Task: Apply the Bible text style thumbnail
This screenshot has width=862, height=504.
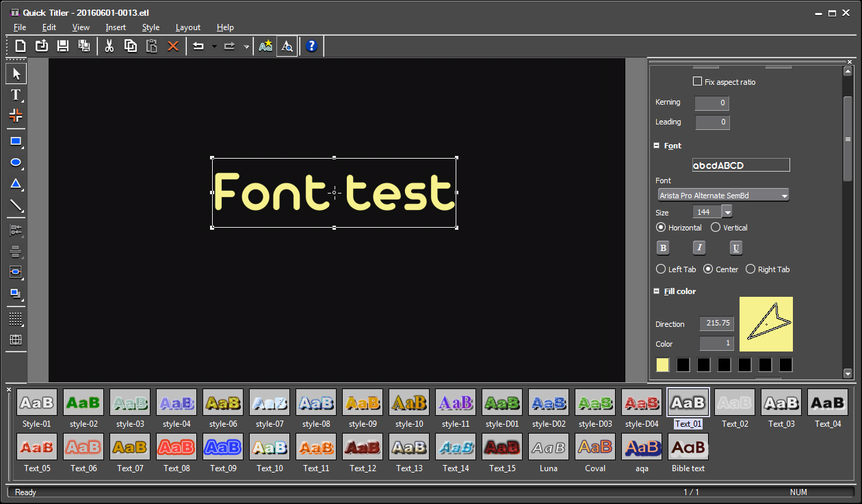Action: click(688, 447)
